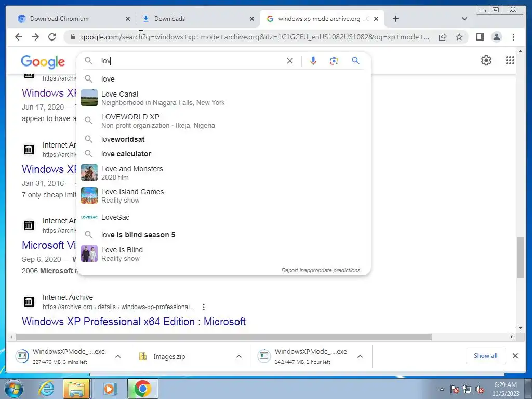
Task: Submit the search using the blue magnifier
Action: [355, 61]
